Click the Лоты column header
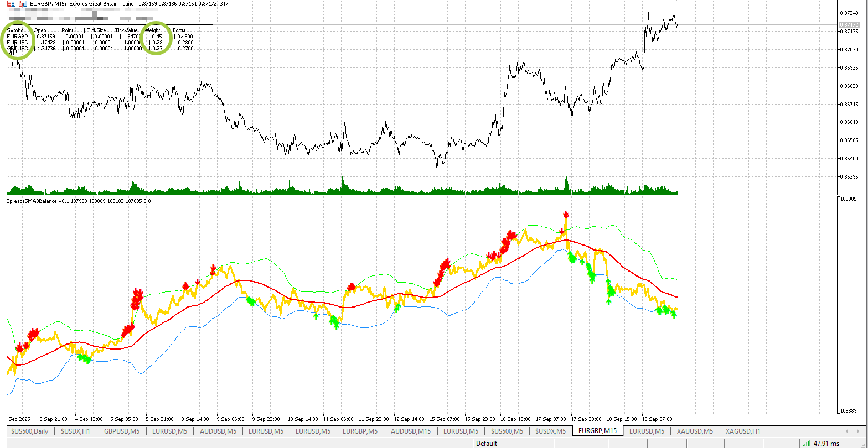Viewport: 868px width, 448px height. [180, 30]
